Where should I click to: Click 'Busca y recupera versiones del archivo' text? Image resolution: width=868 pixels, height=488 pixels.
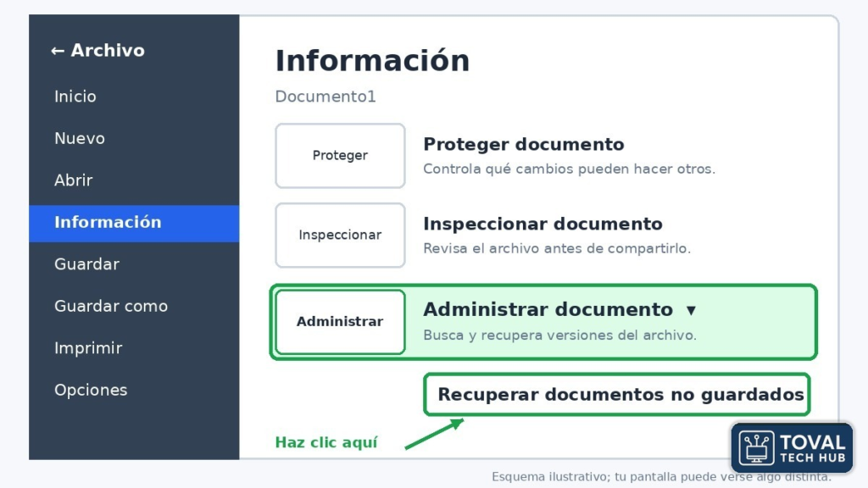[559, 335]
